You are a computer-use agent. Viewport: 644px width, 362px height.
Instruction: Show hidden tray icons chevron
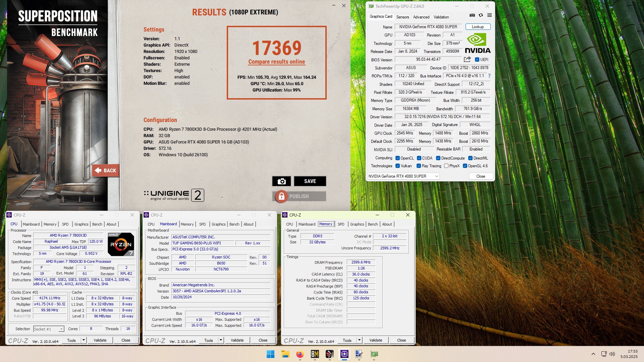click(593, 354)
